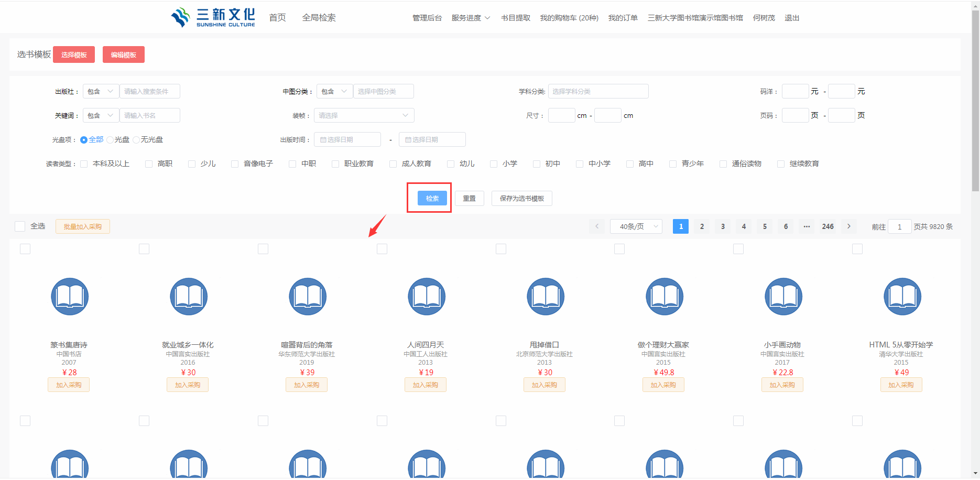Select book icon above 甩掉借口

click(546, 297)
